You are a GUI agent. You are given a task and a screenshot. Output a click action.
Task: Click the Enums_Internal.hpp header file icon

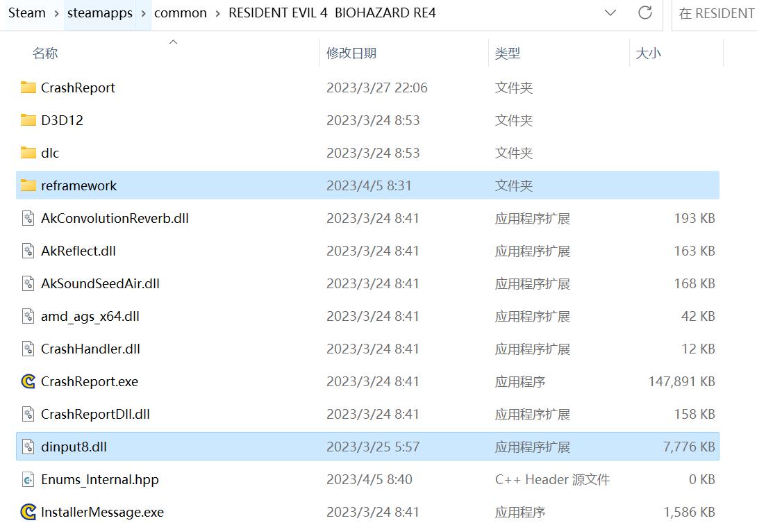(28, 479)
